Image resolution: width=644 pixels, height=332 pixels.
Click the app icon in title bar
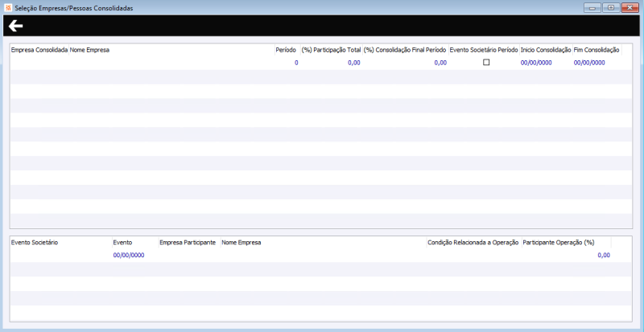(x=8, y=8)
